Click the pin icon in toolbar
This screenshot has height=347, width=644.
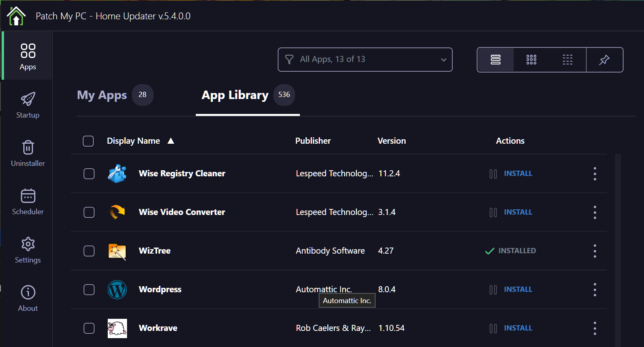[604, 60]
